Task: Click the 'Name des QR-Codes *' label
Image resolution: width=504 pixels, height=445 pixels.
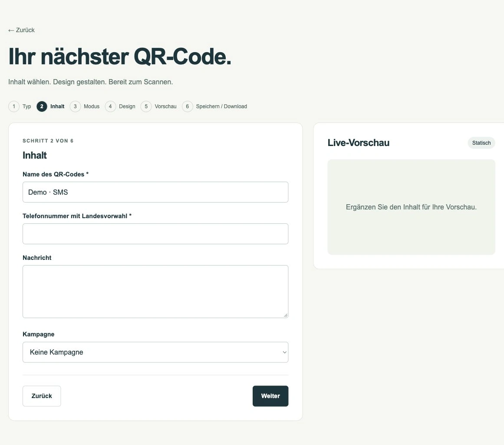Action: click(56, 174)
